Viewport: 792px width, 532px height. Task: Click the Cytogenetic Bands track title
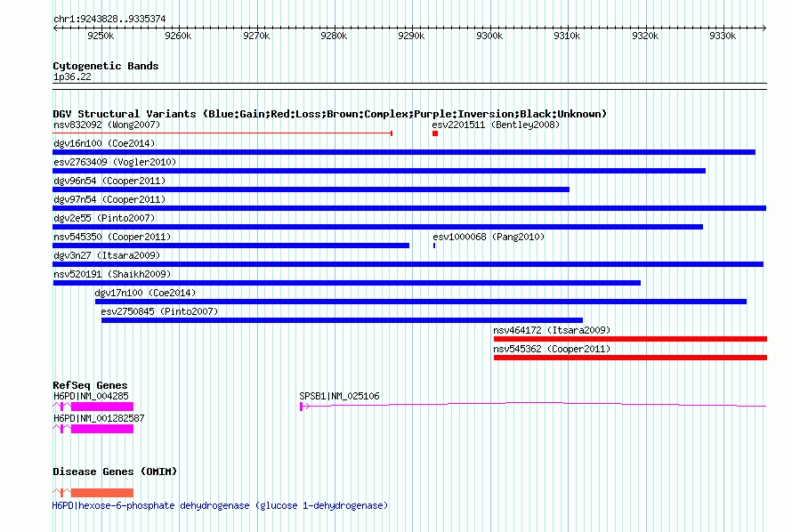106,66
